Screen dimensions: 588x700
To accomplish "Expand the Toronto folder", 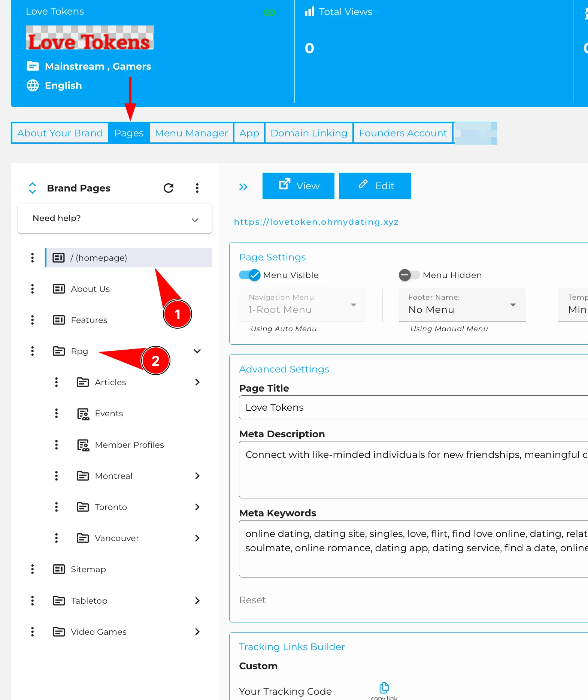I will [197, 507].
